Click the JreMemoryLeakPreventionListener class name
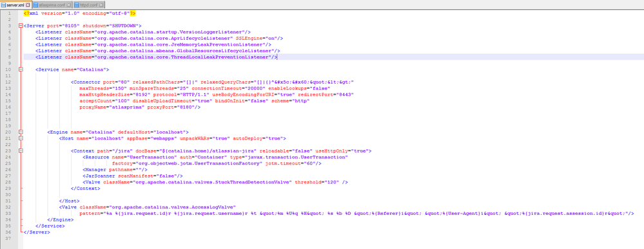Viewport: 644px width, 249px height. click(181, 44)
